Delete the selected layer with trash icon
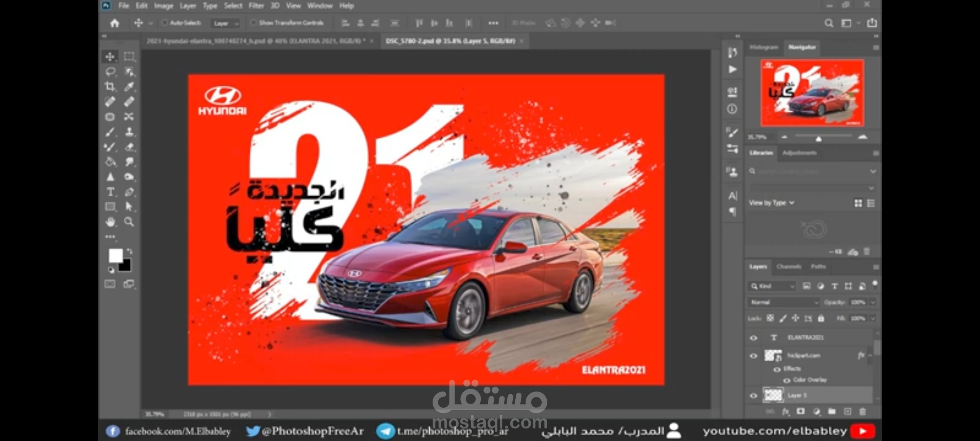 click(863, 412)
